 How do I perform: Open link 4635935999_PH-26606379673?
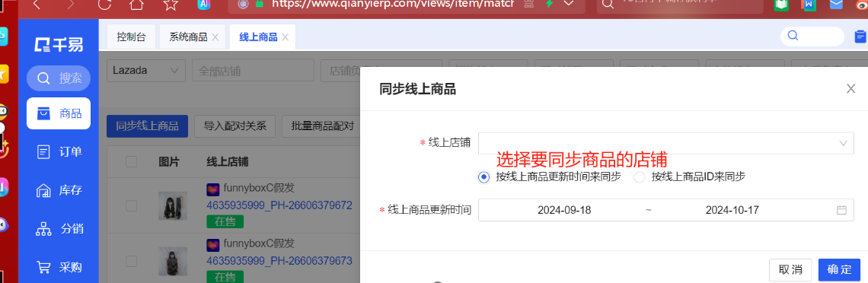279,261
